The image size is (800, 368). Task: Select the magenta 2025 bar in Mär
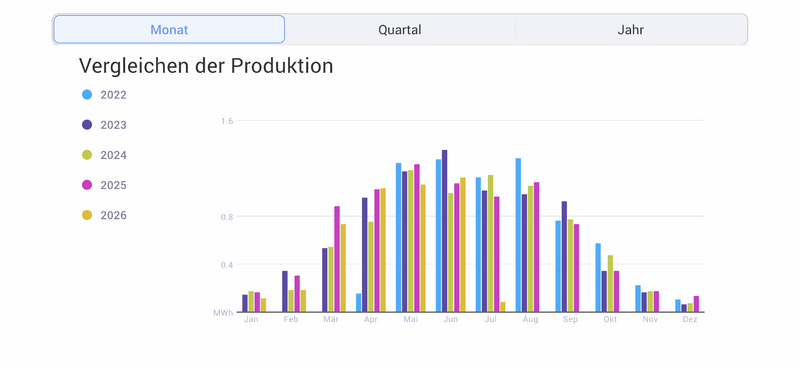click(337, 259)
